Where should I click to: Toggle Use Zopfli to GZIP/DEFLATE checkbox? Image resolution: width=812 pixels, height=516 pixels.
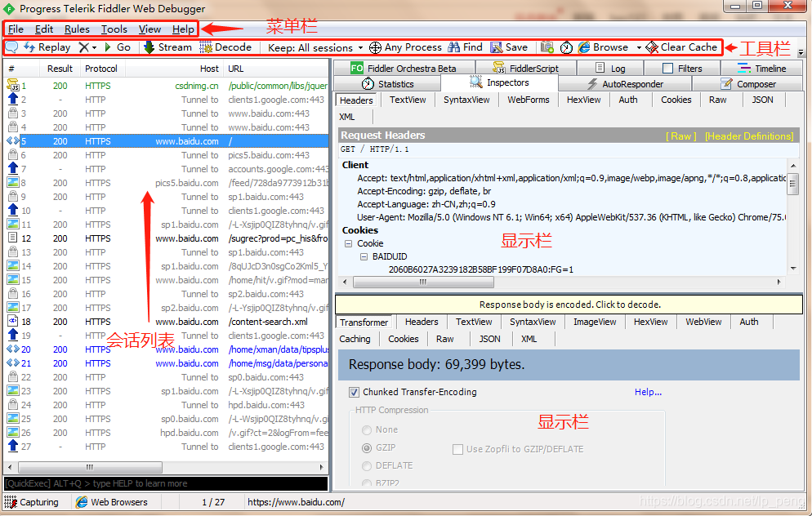tap(457, 449)
